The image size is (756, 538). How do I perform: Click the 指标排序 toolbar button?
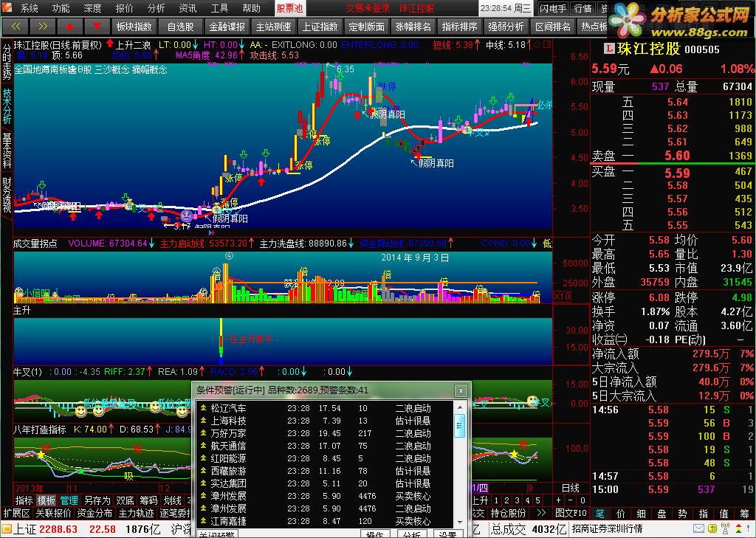(x=459, y=27)
